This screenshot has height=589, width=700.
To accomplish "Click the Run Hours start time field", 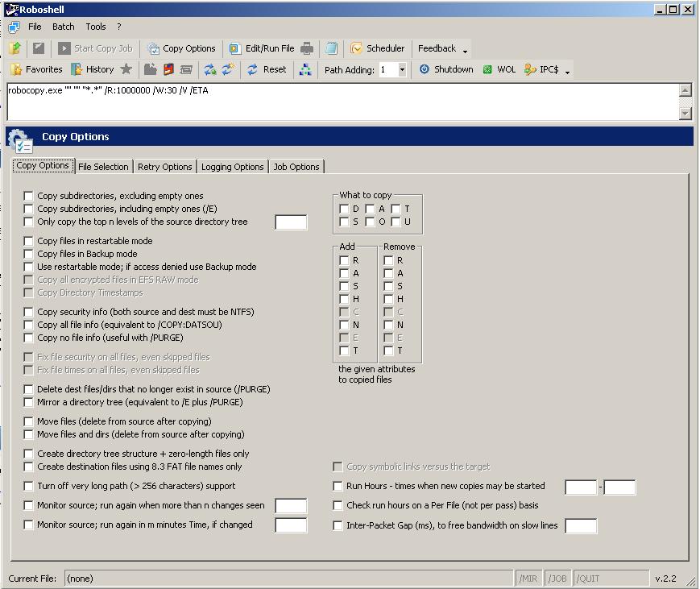I will [x=581, y=487].
